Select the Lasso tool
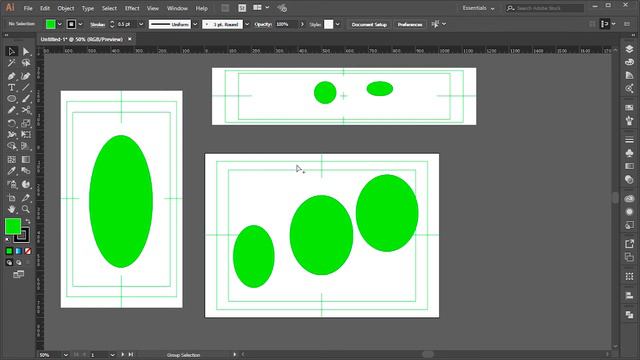 (x=26, y=63)
